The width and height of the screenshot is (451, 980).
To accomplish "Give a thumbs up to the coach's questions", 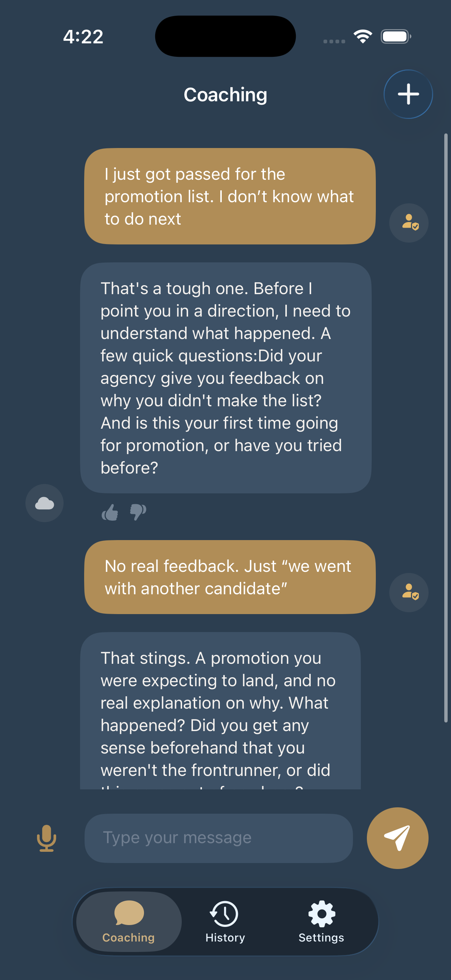I will pyautogui.click(x=110, y=512).
